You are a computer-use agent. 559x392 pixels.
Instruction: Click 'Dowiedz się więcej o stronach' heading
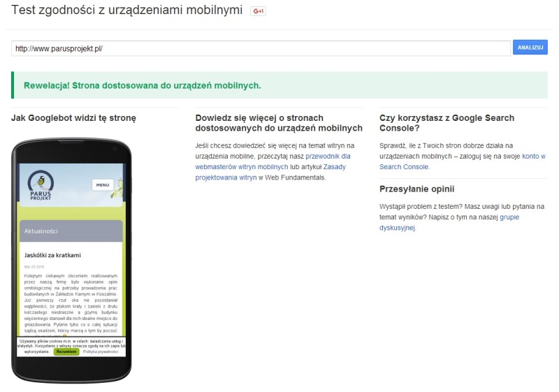(x=279, y=123)
